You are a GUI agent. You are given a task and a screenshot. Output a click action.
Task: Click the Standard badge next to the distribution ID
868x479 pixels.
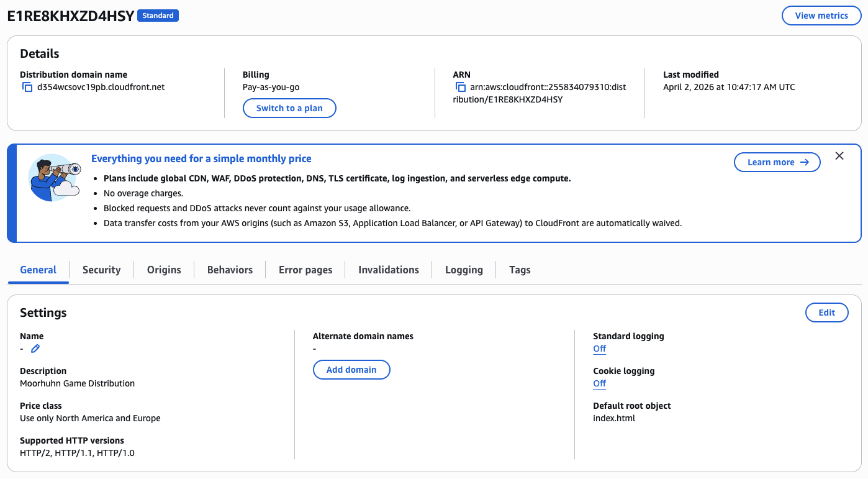tap(158, 16)
